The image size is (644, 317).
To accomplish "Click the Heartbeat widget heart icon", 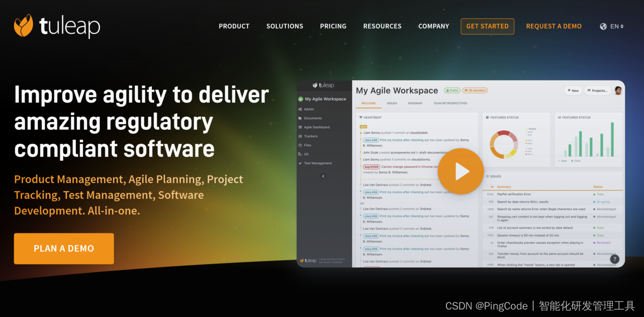I will pyautogui.click(x=360, y=117).
